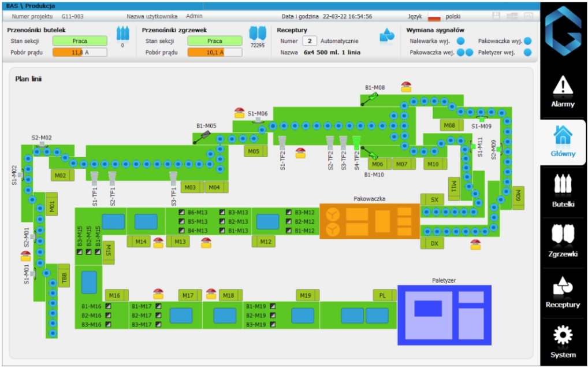Viewport: 588px width, 367px height.
Task: Select motor M18 block
Action: (230, 295)
